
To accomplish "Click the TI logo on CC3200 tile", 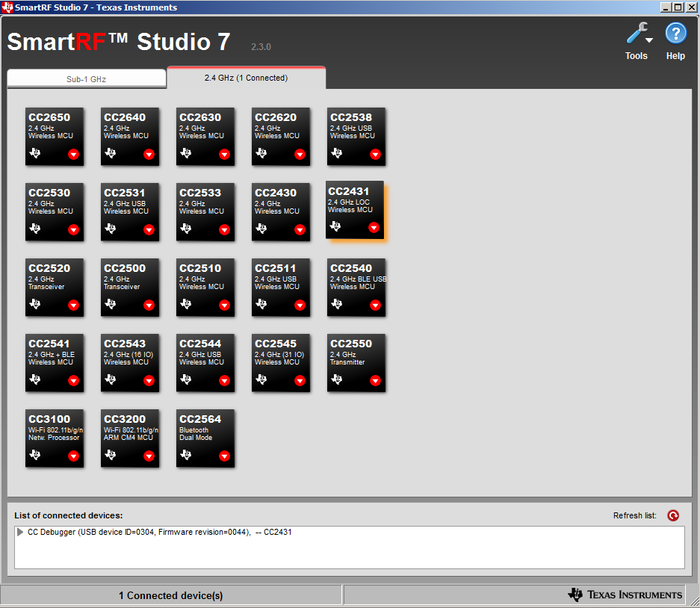I will pos(111,455).
